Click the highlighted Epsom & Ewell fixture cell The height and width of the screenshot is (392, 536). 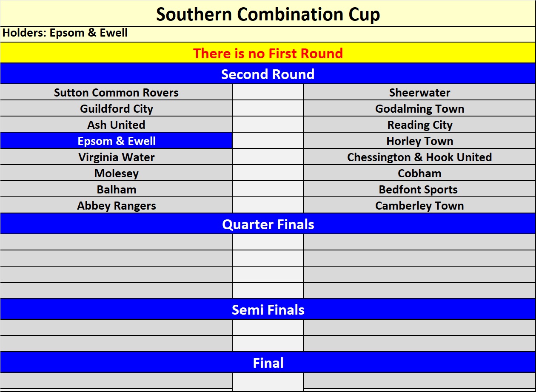pyautogui.click(x=116, y=141)
